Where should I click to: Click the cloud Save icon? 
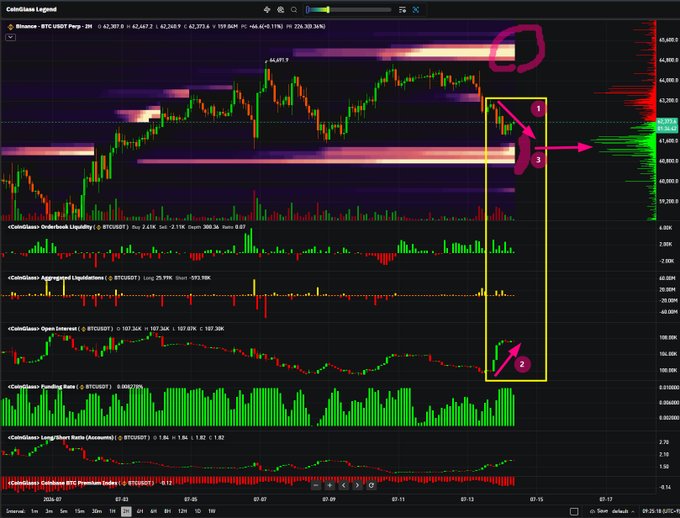(x=592, y=511)
